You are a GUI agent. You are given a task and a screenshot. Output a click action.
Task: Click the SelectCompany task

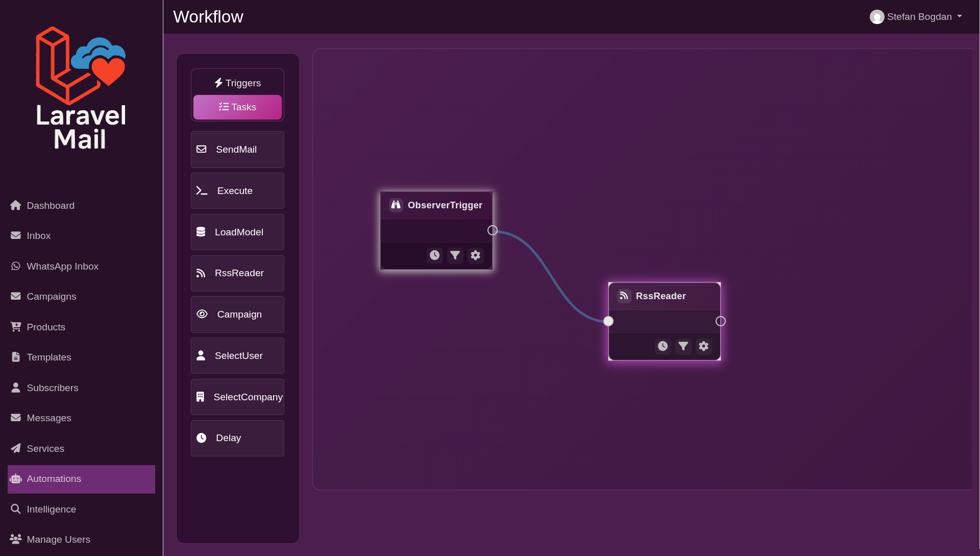point(237,397)
